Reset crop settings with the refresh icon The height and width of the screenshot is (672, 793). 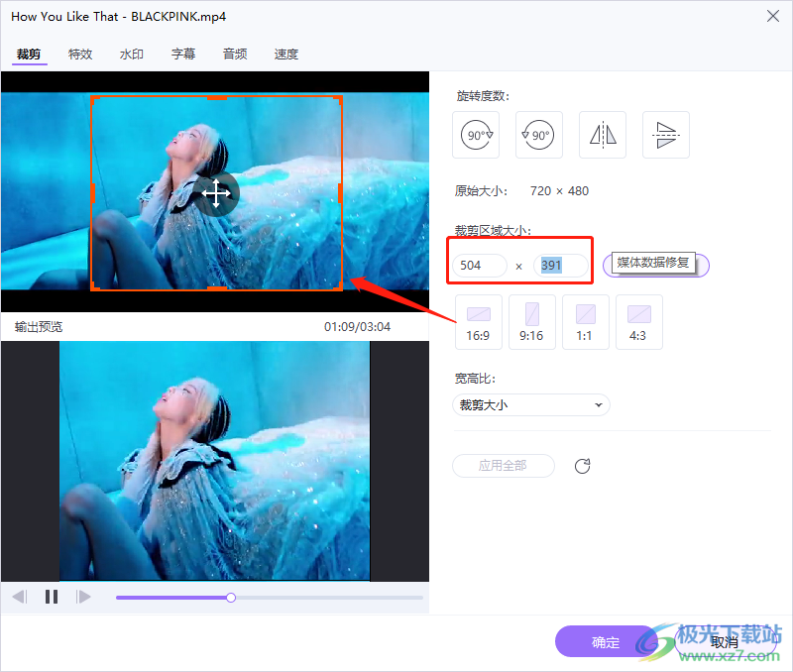[583, 466]
